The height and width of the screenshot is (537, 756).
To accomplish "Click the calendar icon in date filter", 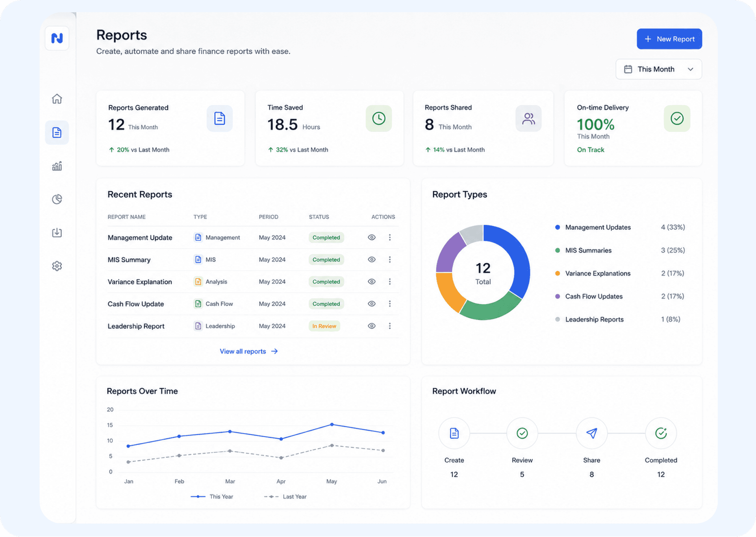I will click(628, 69).
